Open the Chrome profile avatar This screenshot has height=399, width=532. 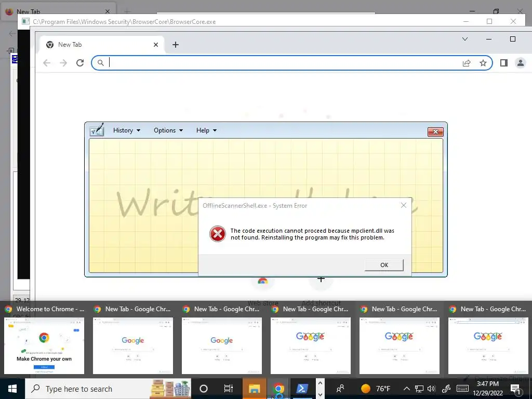[521, 63]
